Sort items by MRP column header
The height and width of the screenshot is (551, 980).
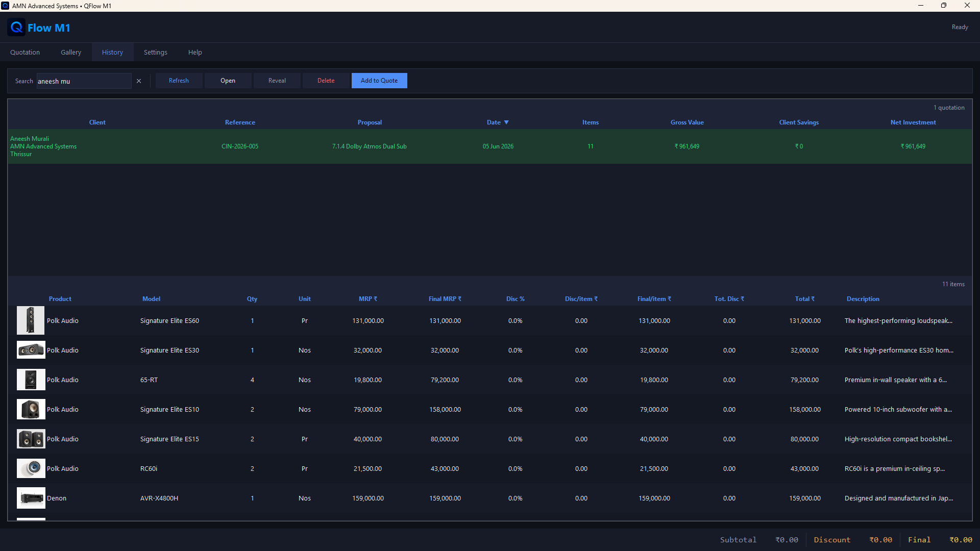pos(367,299)
